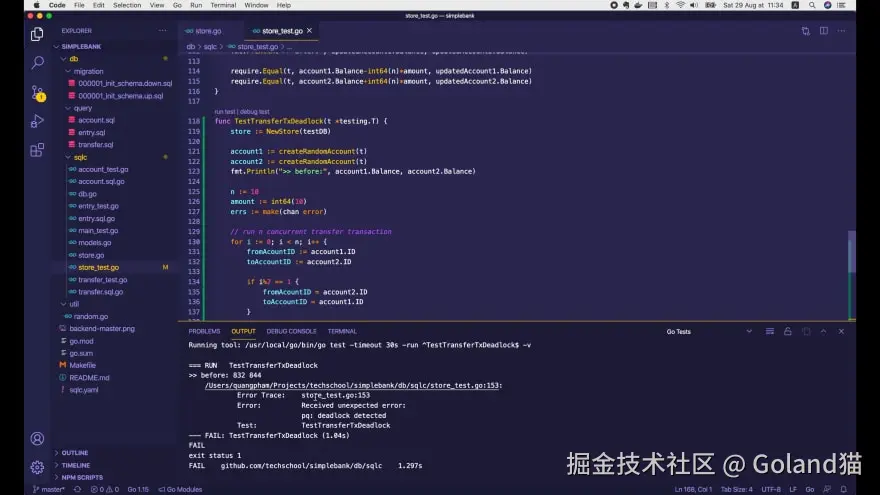Click sync changes icon in status bar
Viewport: 880px width, 495px height.
77,489
